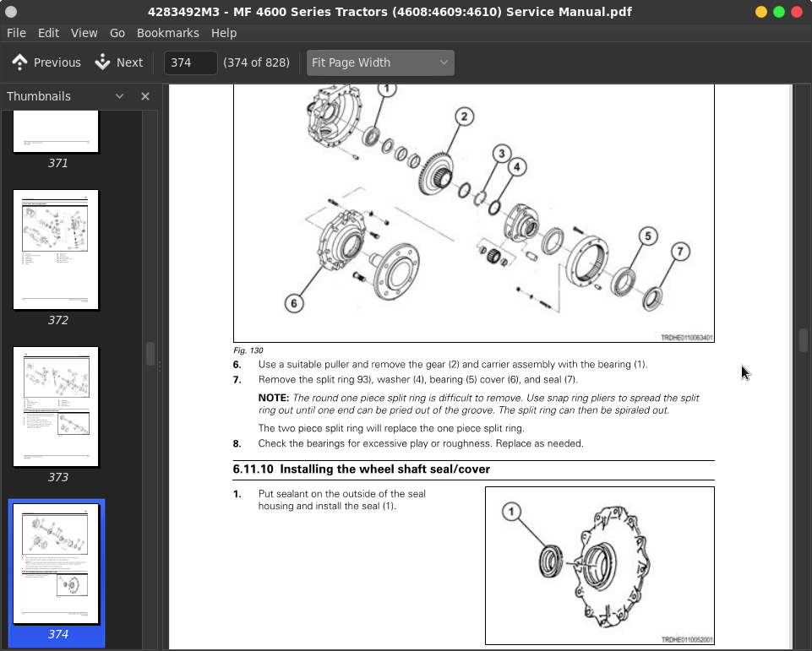Open the Fit Page Width zoom dropdown

pos(380,62)
